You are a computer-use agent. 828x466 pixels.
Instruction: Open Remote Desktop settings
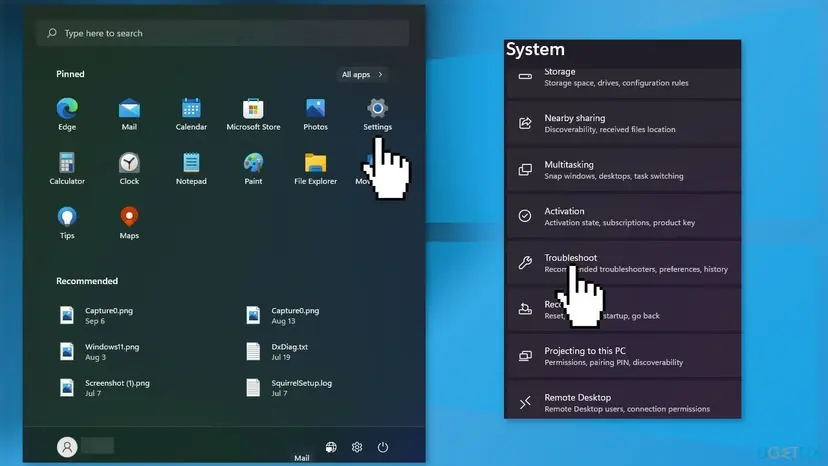pyautogui.click(x=623, y=402)
